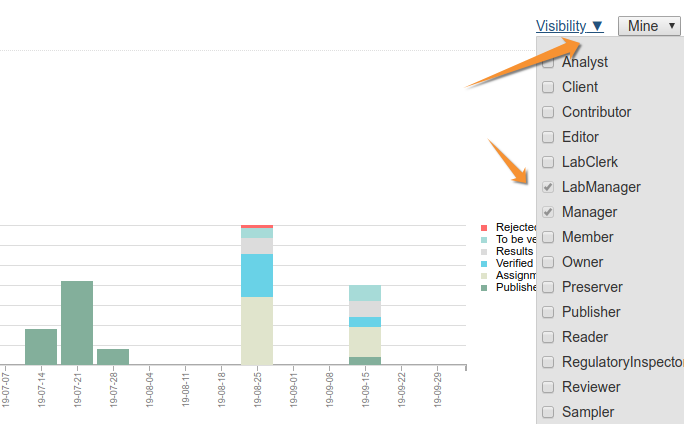684x424 pixels.
Task: Enable the Reader checkbox
Action: (x=548, y=337)
